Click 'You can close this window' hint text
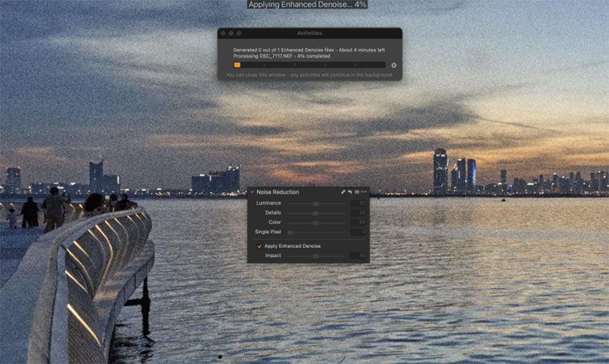 (256, 75)
